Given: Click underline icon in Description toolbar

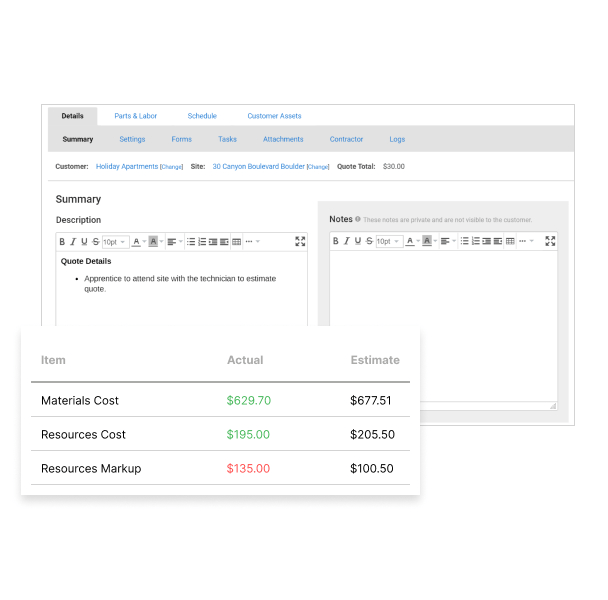Looking at the screenshot, I should (x=84, y=242).
